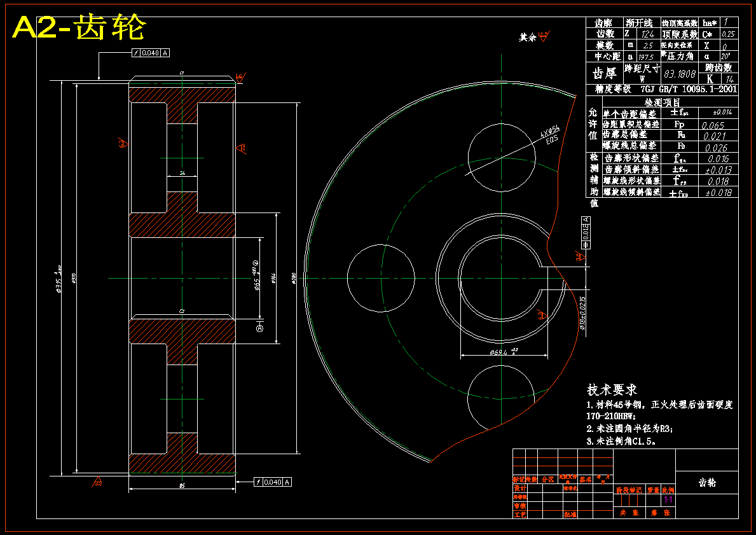
Task: Select the '齿廓形状偏差' row label
Action: click(631, 158)
